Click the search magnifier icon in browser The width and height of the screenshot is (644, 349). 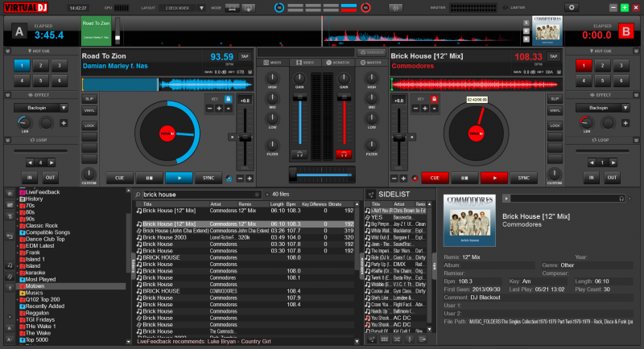pos(138,195)
